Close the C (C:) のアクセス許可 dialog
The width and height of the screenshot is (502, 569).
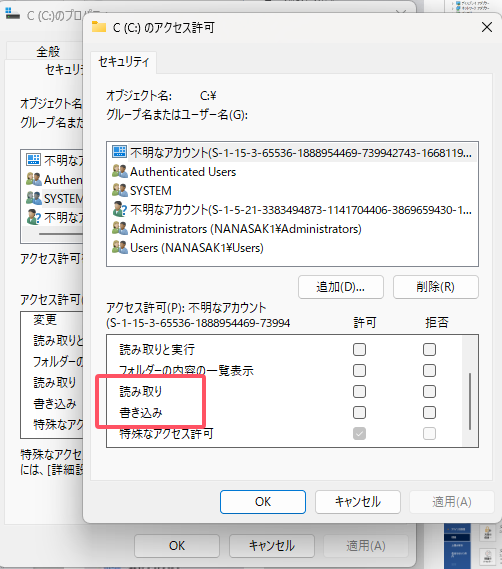487,27
